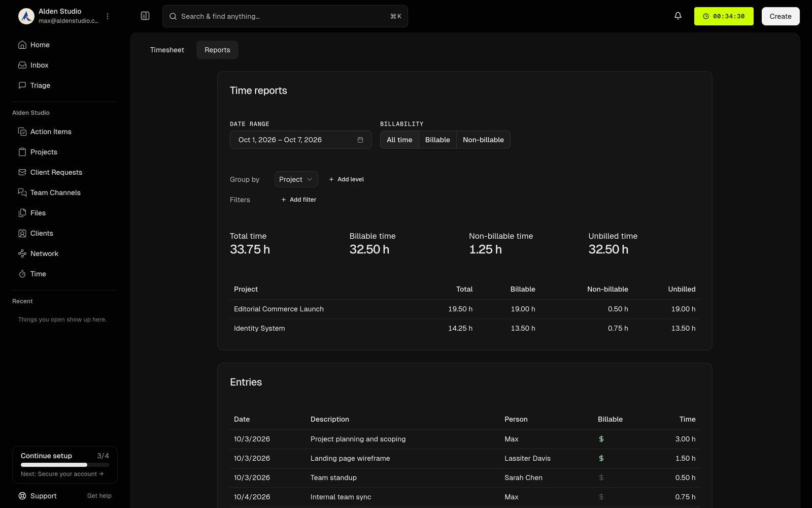Click the Identity System project row

(465, 328)
